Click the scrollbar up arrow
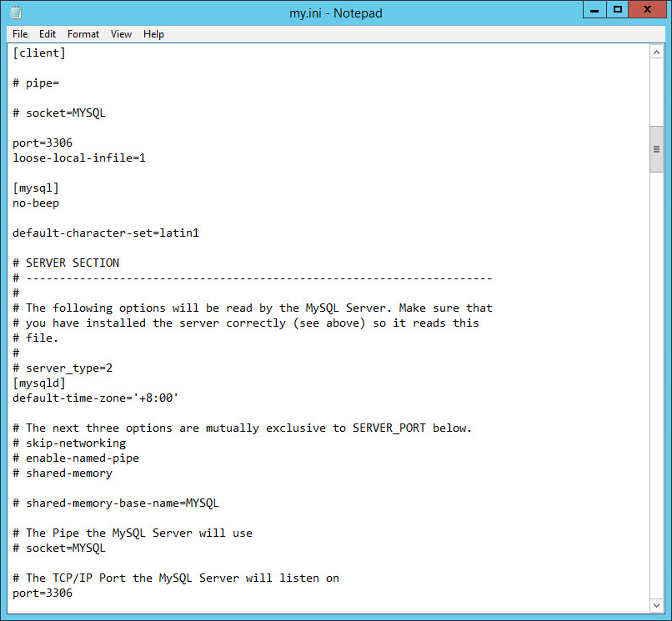The height and width of the screenshot is (621, 672). 656,53
